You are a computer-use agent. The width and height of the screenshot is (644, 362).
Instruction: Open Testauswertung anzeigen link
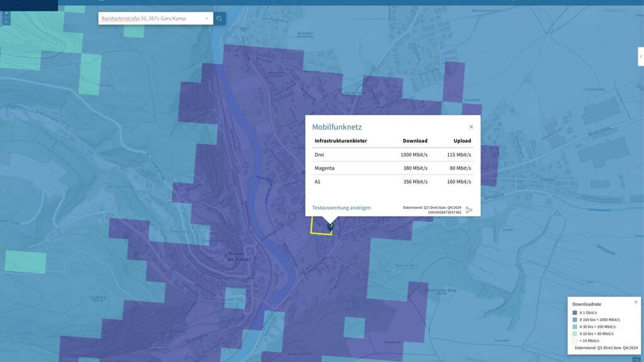pos(341,207)
